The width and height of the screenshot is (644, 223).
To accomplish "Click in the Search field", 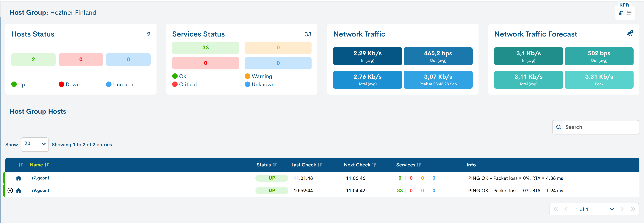I will (596, 127).
